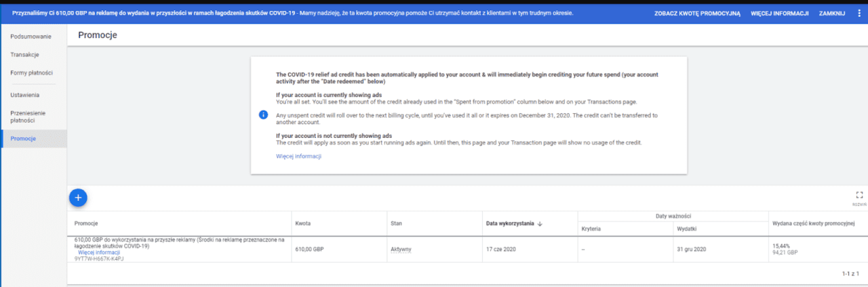
Task: Click the 610,00 GBP amount cell
Action: tap(309, 249)
